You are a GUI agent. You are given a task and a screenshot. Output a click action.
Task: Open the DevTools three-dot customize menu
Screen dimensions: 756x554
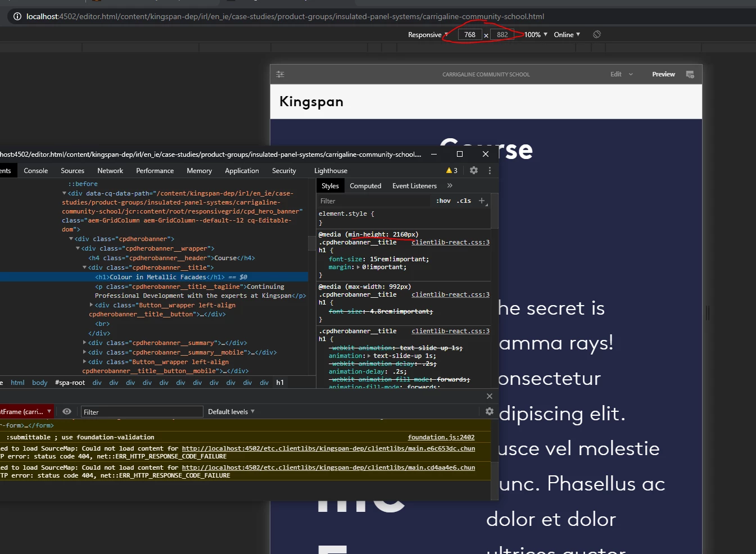point(490,170)
